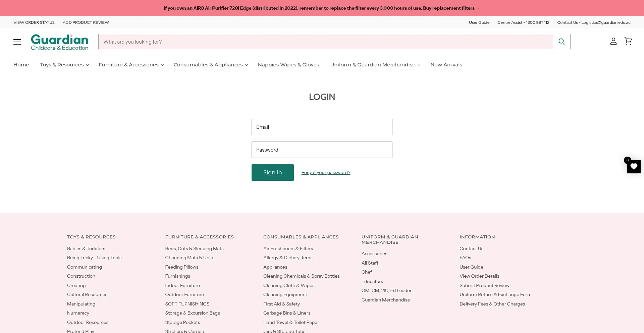Open the account user icon

613,41
